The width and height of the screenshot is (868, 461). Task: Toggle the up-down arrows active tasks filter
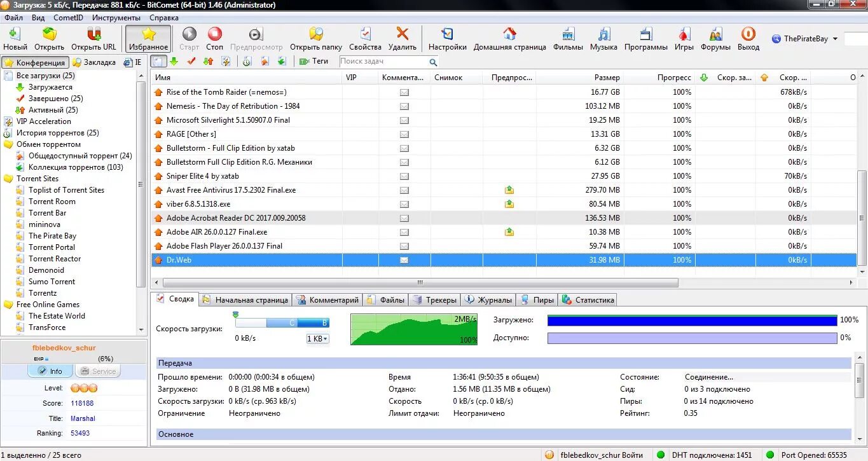coord(208,62)
